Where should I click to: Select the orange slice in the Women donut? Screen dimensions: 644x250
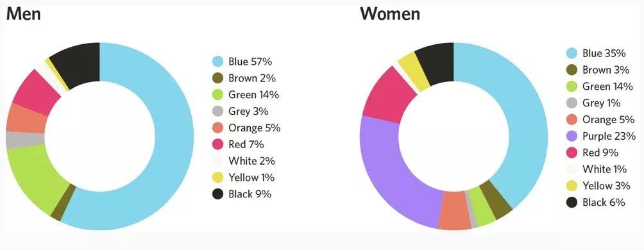pos(453,211)
